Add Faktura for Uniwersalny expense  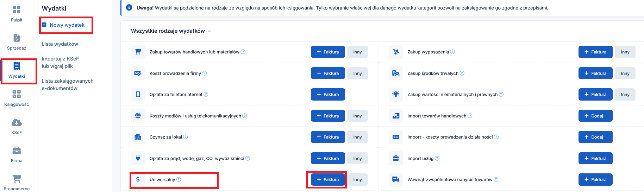click(x=328, y=179)
